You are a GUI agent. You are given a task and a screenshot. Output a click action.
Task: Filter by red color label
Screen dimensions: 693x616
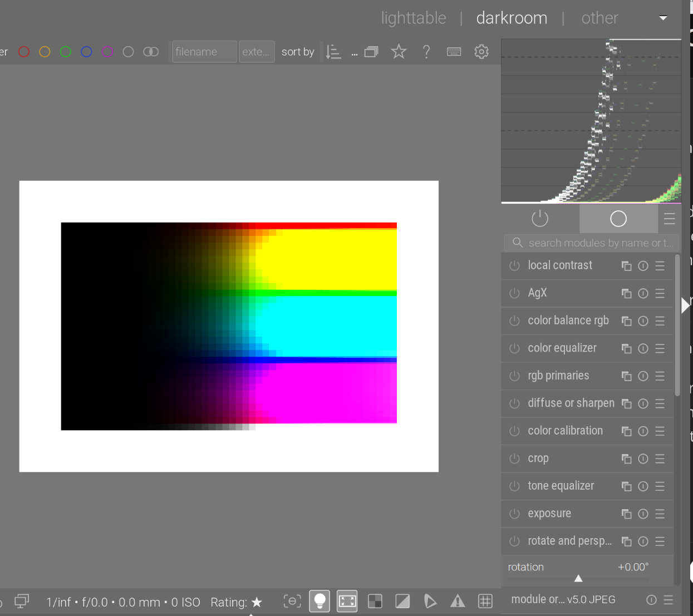(x=24, y=52)
